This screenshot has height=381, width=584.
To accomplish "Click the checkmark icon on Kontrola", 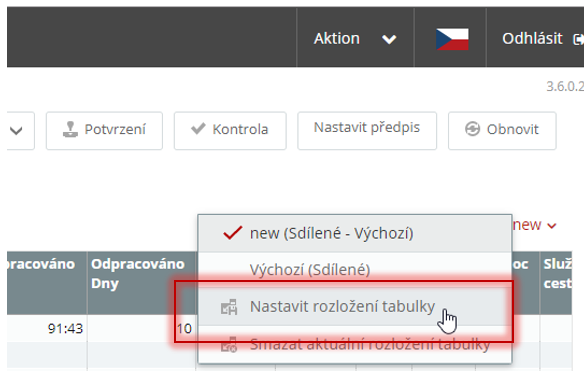I will [x=198, y=129].
